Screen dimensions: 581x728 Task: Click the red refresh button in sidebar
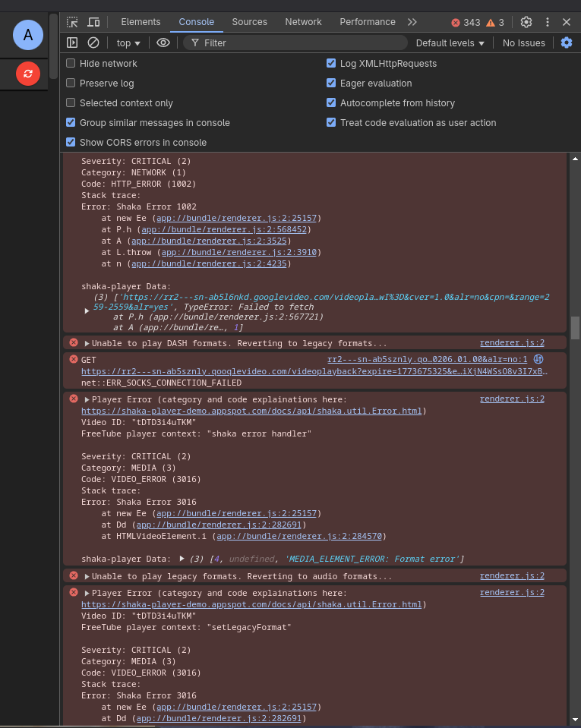(x=28, y=74)
